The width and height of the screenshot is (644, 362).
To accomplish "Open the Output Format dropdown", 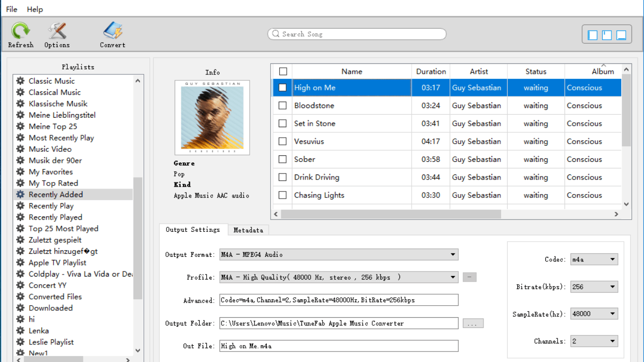I will 339,254.
